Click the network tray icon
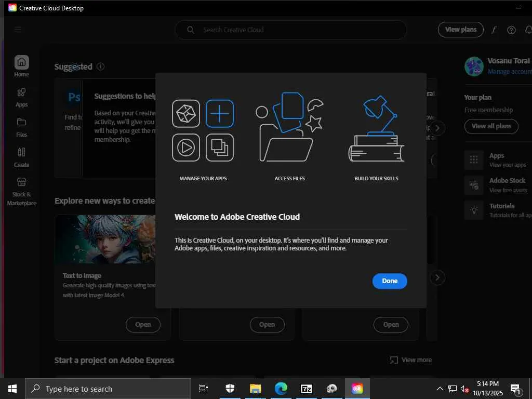Image resolution: width=532 pixels, height=399 pixels. click(453, 389)
